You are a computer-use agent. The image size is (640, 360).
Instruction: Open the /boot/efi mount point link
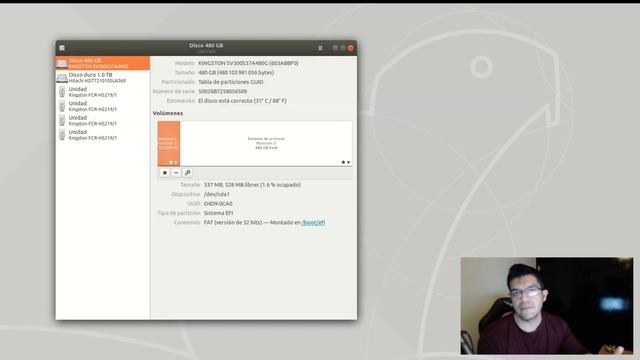tap(313, 222)
